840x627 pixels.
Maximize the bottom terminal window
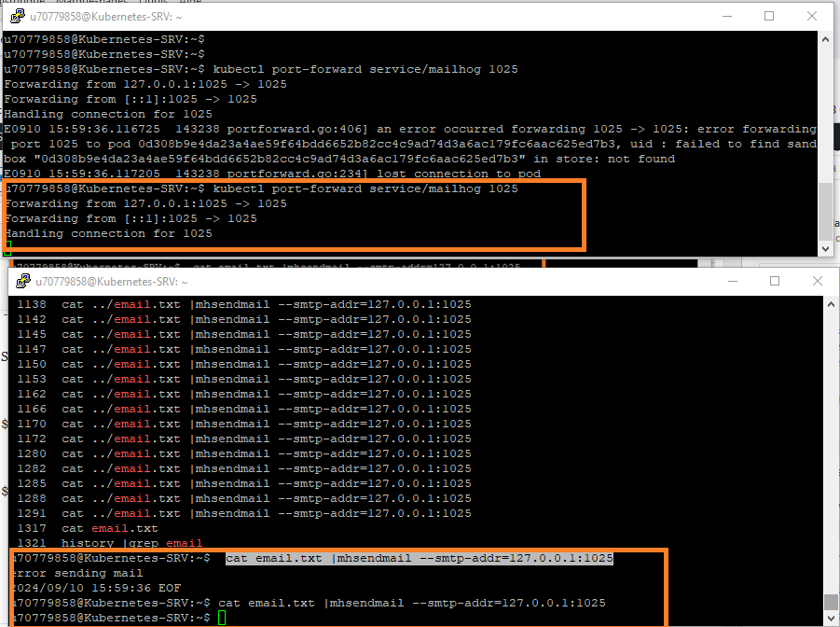[774, 281]
